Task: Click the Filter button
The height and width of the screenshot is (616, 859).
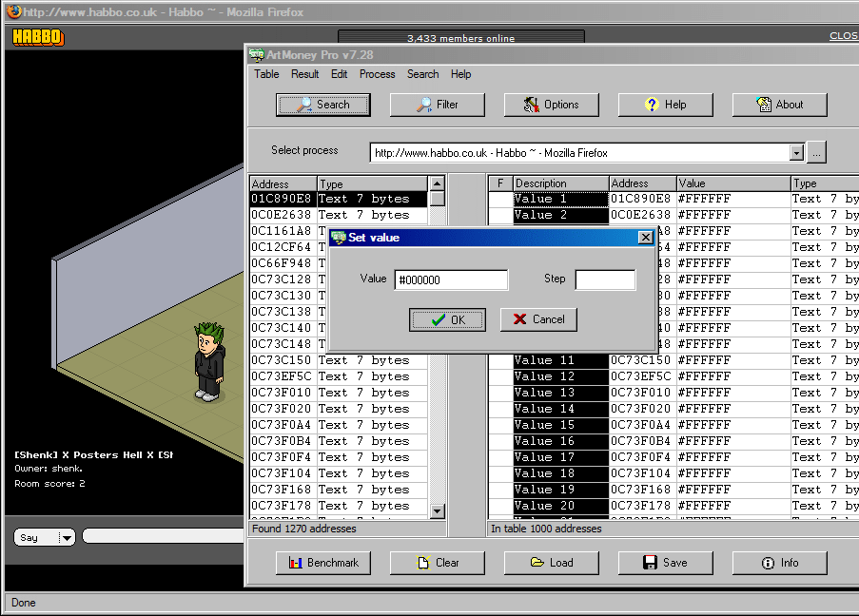Action: click(438, 105)
